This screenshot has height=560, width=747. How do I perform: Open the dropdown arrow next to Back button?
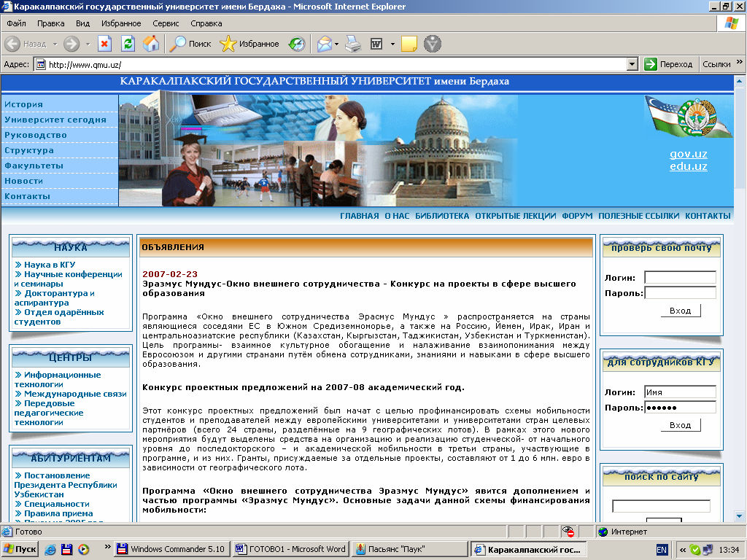coord(55,44)
